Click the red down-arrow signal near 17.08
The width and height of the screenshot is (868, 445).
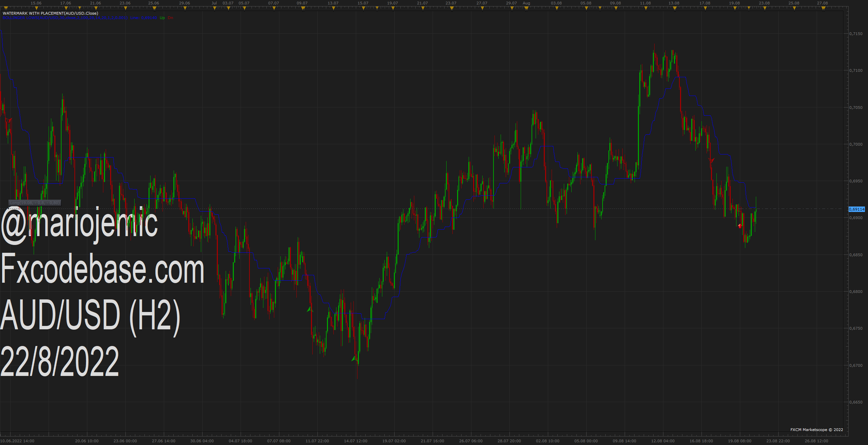(x=711, y=160)
